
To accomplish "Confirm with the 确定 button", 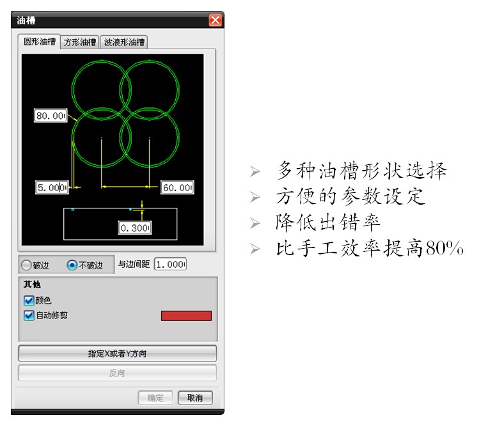I will 155,398.
